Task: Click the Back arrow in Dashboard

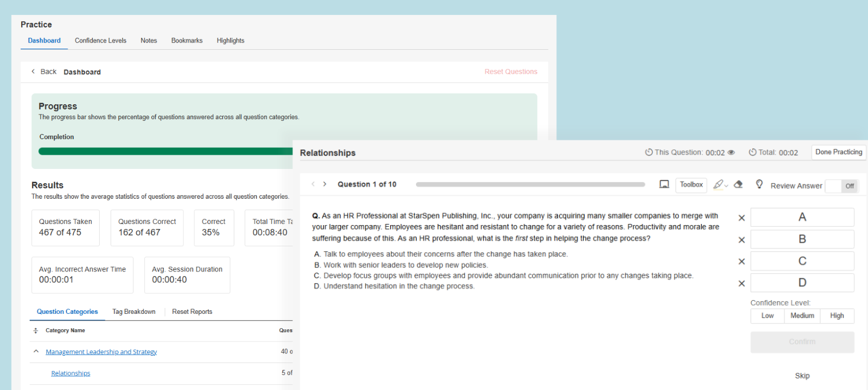Action: (x=33, y=72)
